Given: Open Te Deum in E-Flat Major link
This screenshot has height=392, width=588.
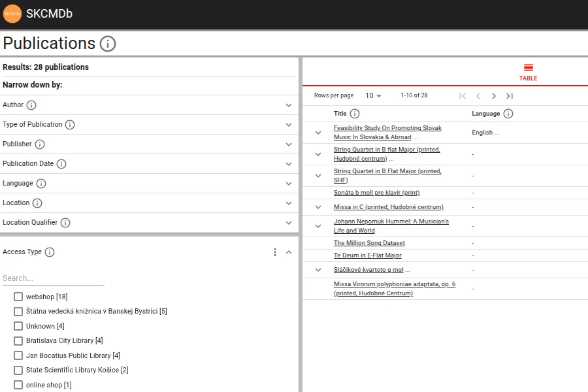Looking at the screenshot, I should pos(367,255).
